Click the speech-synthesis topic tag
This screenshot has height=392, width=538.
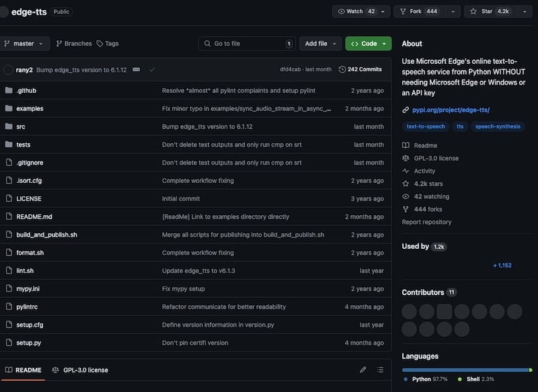(x=498, y=126)
